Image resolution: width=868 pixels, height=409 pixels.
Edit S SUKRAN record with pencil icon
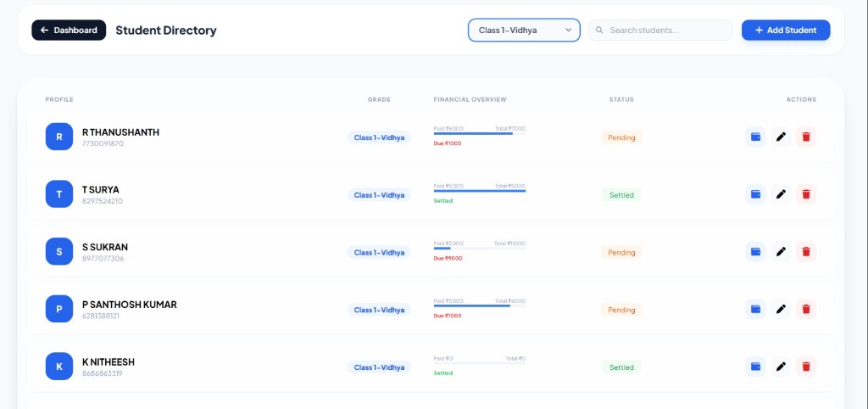click(x=781, y=252)
